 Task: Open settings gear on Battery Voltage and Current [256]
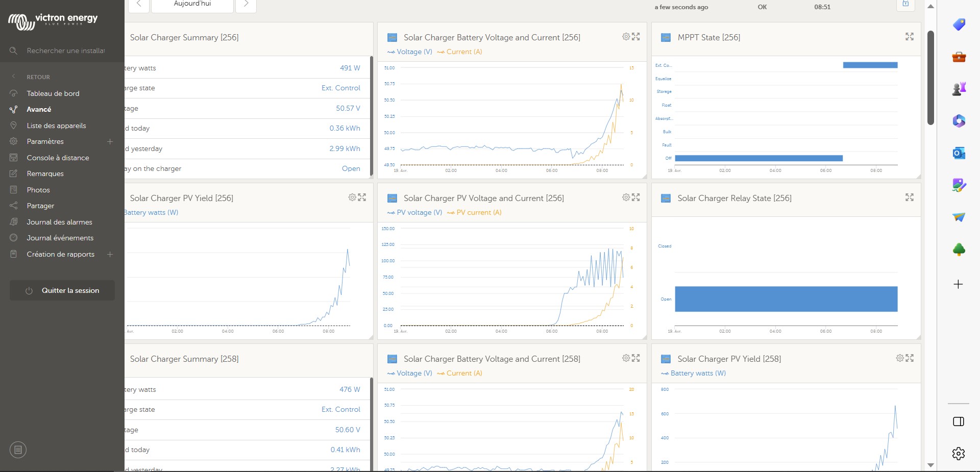click(x=626, y=37)
